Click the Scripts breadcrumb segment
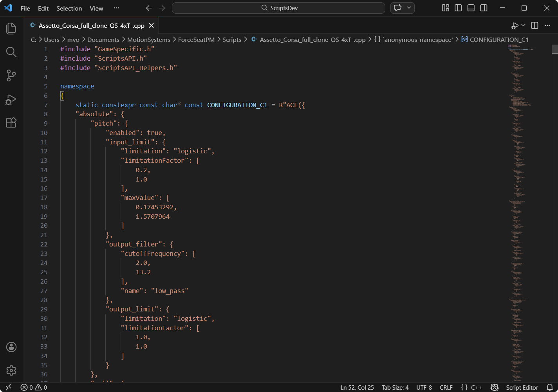 coord(232,40)
